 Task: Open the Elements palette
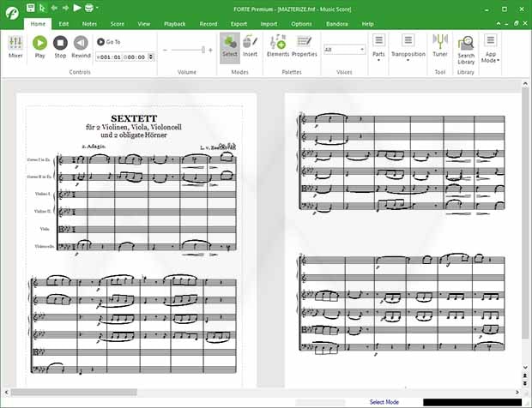pyautogui.click(x=278, y=45)
